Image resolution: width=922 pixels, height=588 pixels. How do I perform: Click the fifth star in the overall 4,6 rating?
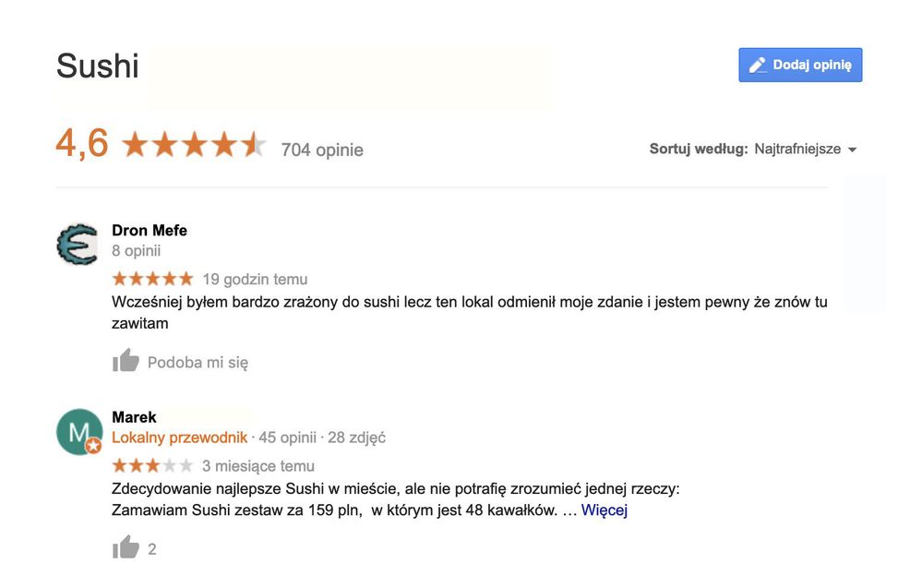tap(249, 145)
